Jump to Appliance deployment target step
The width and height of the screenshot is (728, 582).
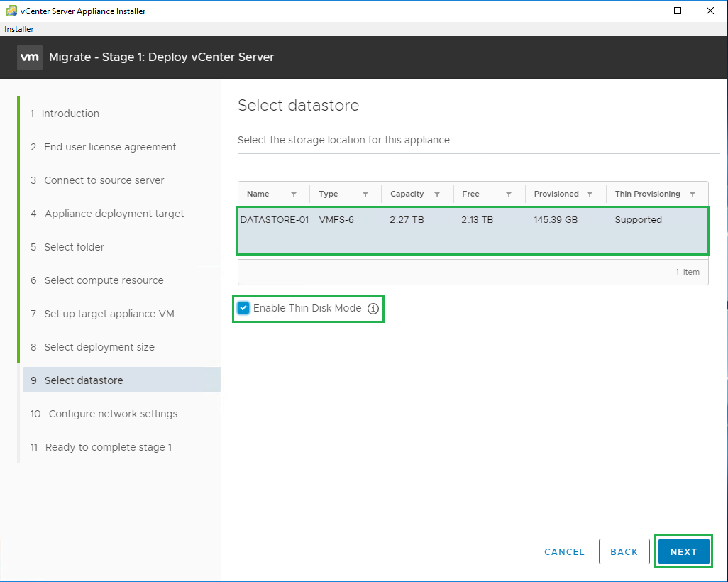point(114,214)
